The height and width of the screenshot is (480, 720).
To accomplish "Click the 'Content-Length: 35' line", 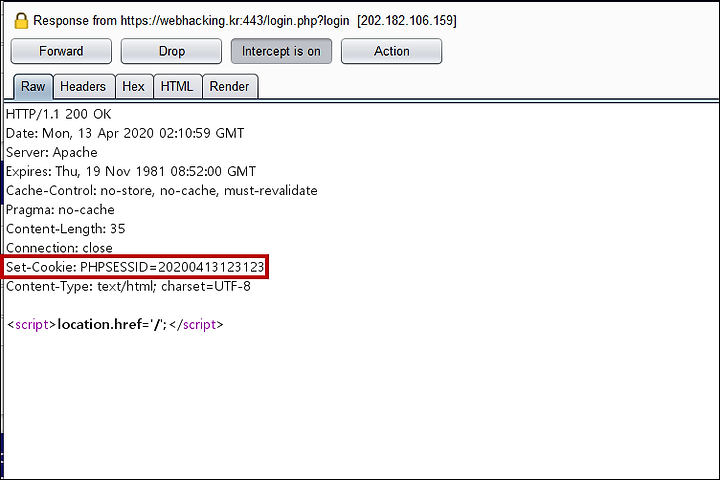I will [66, 229].
